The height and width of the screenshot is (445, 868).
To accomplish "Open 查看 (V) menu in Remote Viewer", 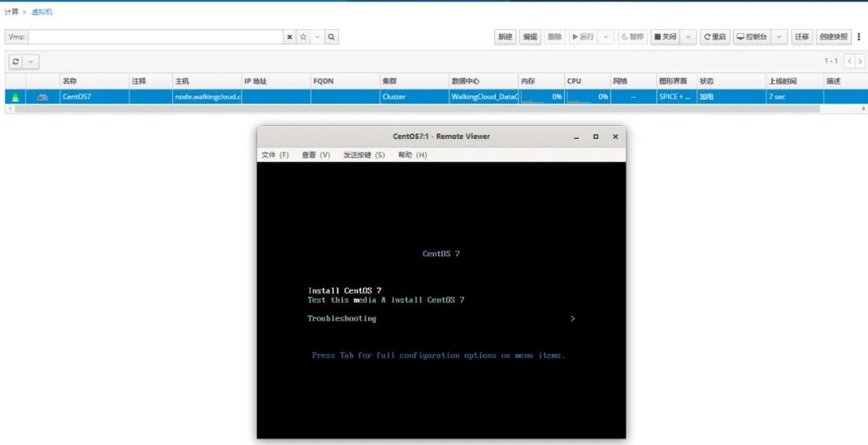I will [x=316, y=155].
